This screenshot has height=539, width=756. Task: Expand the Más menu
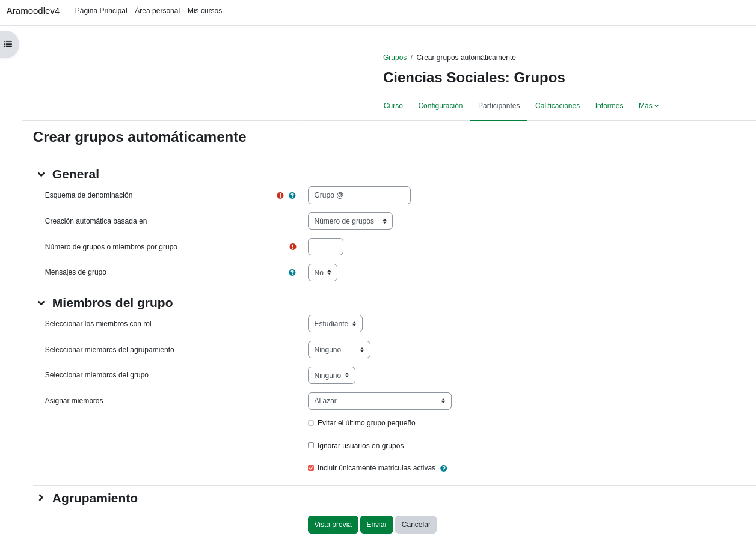[648, 106]
